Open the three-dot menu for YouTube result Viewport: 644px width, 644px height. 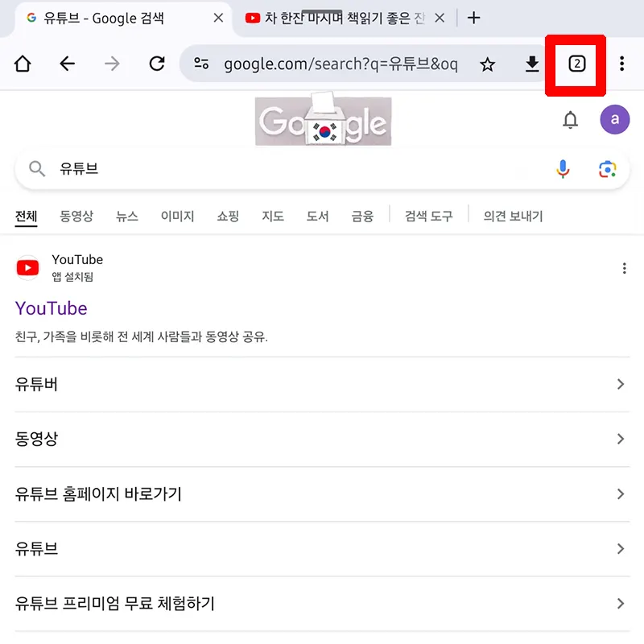[624, 268]
